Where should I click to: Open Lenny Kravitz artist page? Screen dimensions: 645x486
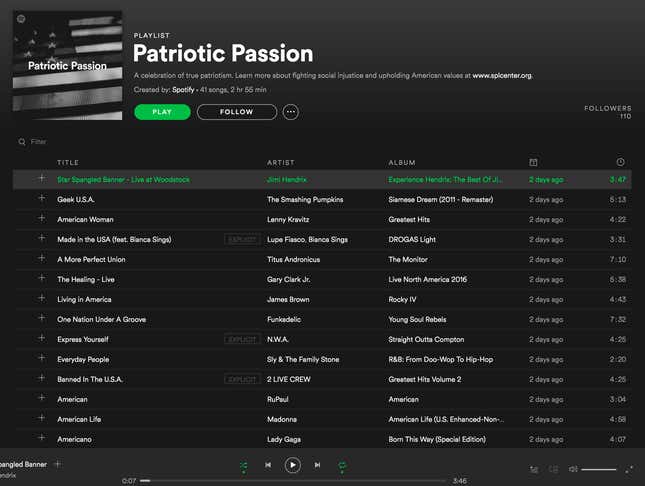pos(288,220)
